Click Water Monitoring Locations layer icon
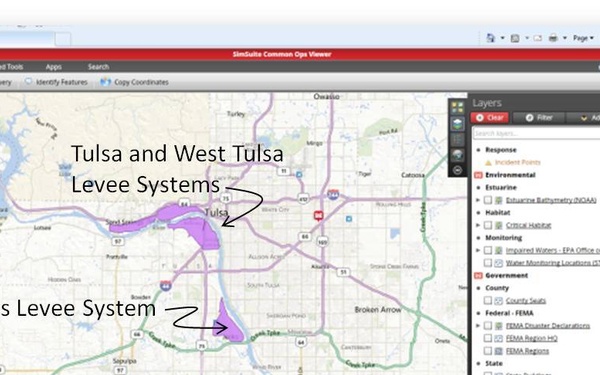 [499, 263]
